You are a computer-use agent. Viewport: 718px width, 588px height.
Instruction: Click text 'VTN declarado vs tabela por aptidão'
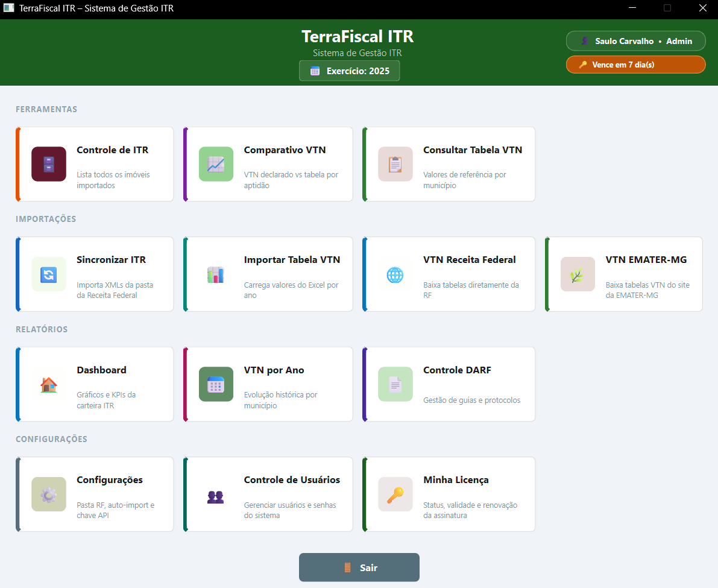291,180
